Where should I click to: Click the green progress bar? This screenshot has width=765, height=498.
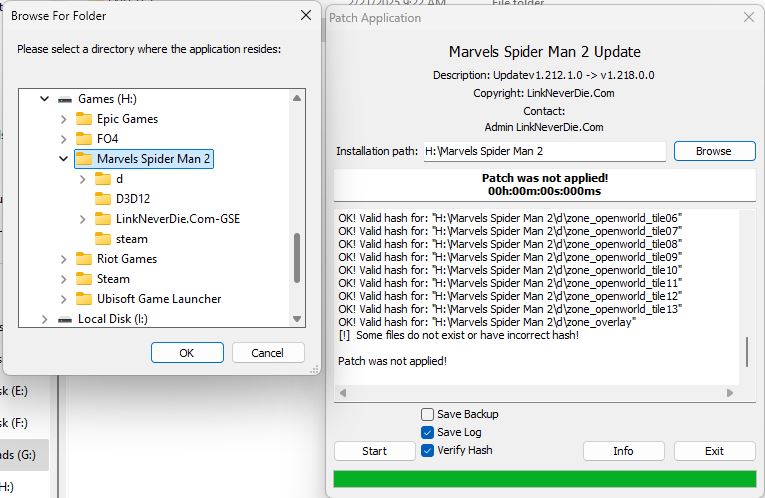(x=544, y=479)
